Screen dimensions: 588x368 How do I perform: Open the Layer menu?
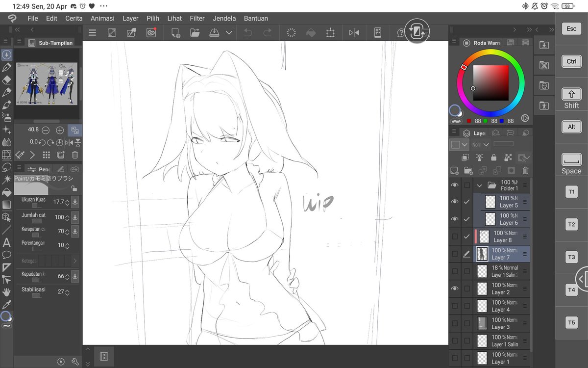click(130, 19)
